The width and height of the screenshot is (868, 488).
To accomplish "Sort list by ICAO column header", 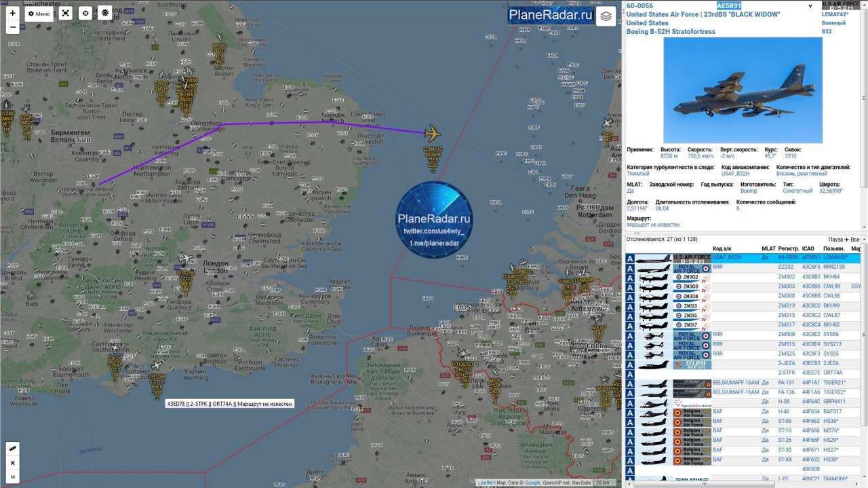I will (x=808, y=249).
